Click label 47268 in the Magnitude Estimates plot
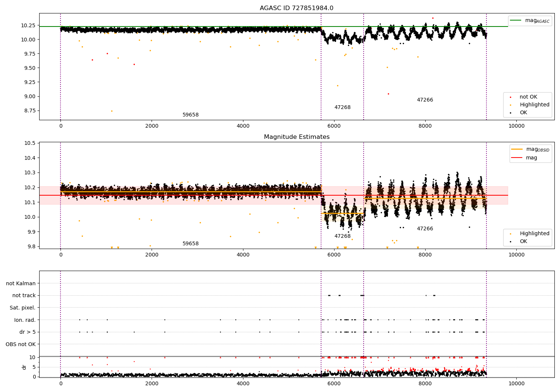560x392 pixels. coord(342,236)
